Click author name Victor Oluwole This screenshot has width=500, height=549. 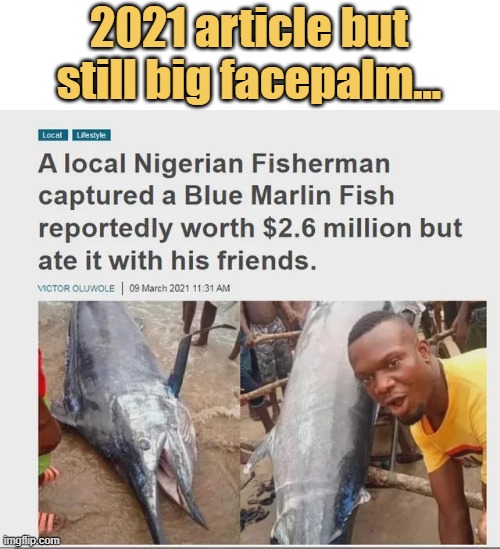coord(76,288)
